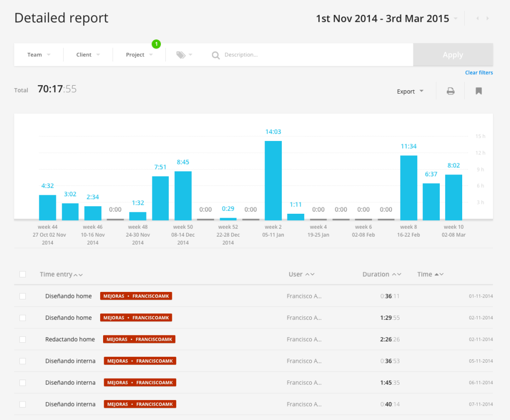Click the print report icon
This screenshot has height=420, width=510.
click(x=450, y=91)
